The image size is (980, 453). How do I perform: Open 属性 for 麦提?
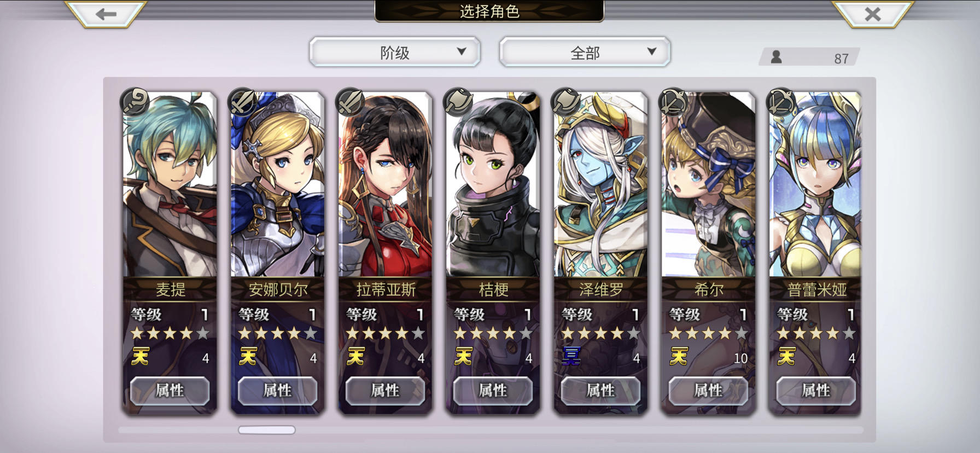tap(170, 391)
